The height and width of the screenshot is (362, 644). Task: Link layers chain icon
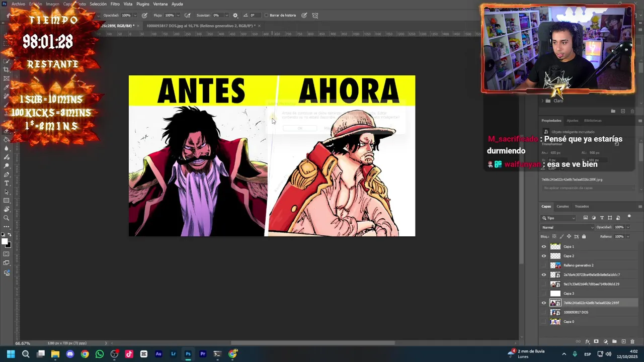click(x=578, y=342)
